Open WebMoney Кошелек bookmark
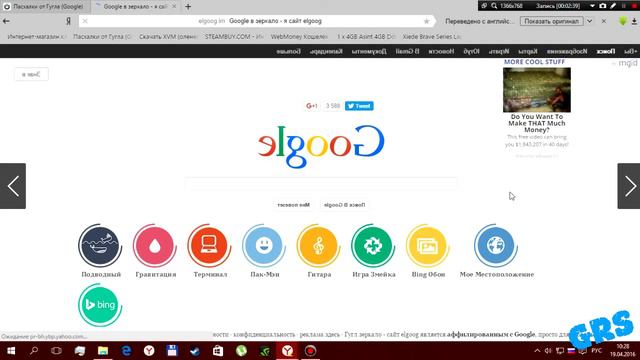 tap(299, 37)
